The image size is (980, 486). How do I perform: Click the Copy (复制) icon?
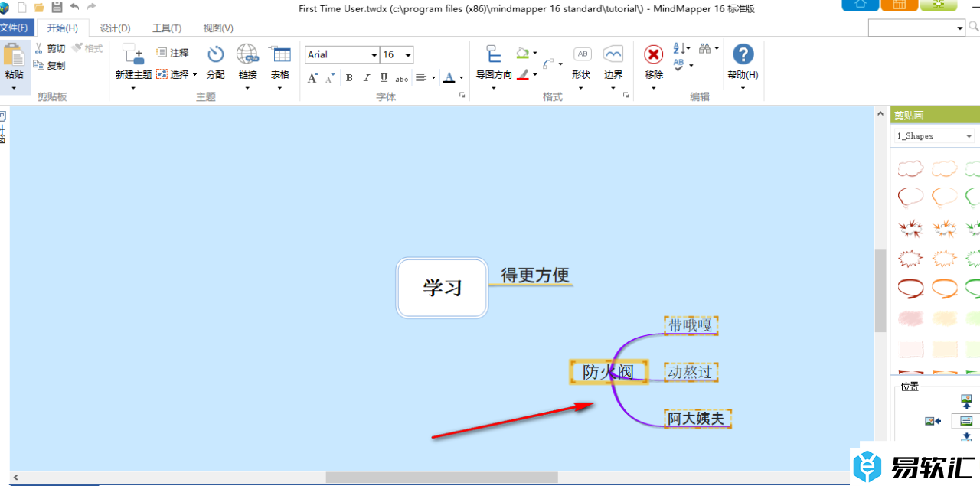(38, 65)
